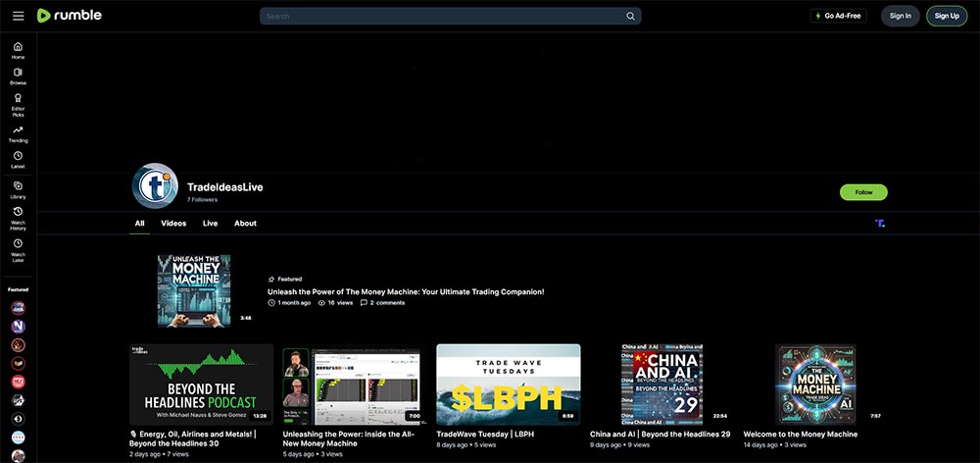Open Library in the sidebar
Screen dimensions: 980x463
pos(18,189)
